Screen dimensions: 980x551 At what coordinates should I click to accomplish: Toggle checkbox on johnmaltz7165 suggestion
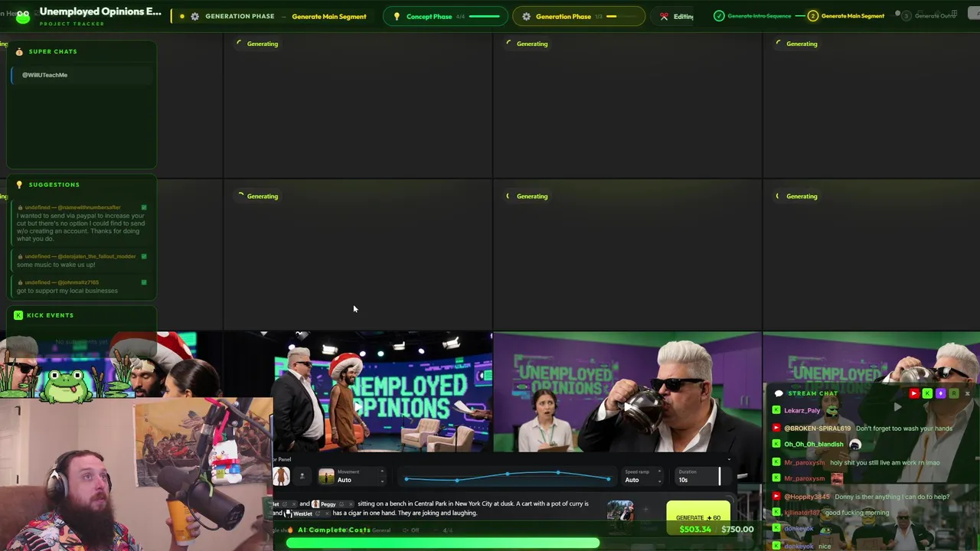pyautogui.click(x=144, y=282)
